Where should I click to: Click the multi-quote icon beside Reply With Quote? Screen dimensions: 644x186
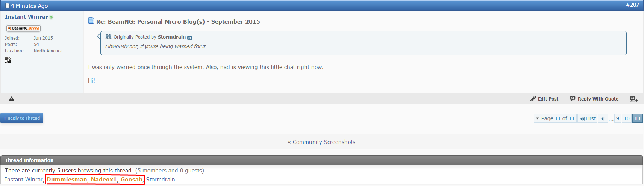634,99
